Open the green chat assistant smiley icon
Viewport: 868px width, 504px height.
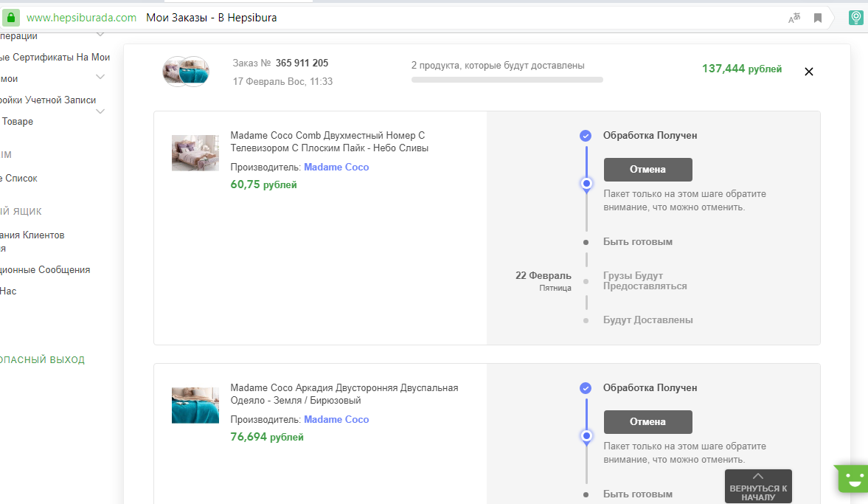pyautogui.click(x=853, y=479)
